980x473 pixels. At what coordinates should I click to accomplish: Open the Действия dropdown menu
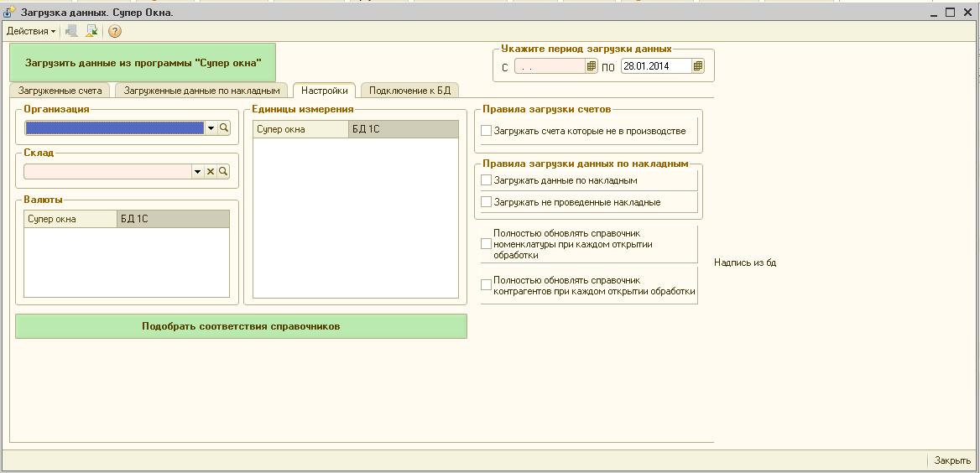click(x=31, y=31)
